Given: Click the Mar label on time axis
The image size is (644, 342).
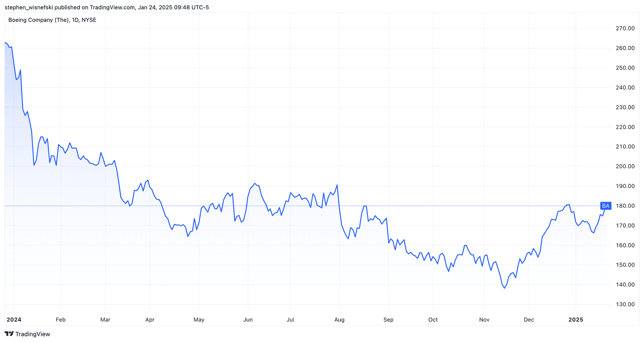Looking at the screenshot, I should tap(105, 320).
